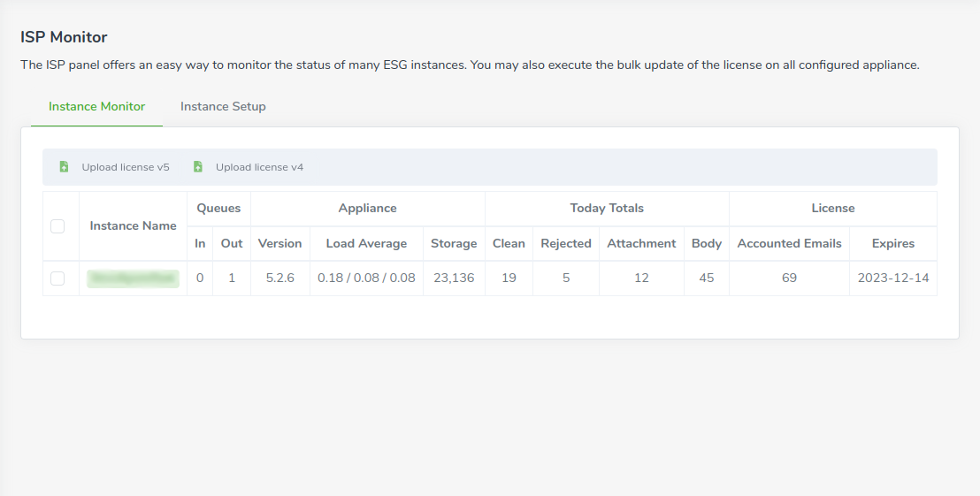Screen dimensions: 980x496
Task: Click the Body column header
Action: click(x=707, y=243)
